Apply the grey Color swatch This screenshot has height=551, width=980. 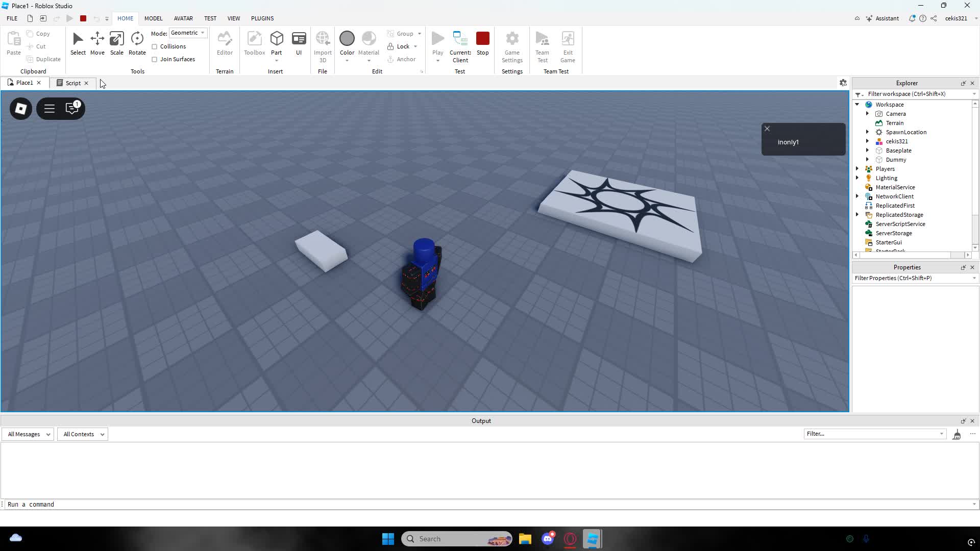click(347, 39)
